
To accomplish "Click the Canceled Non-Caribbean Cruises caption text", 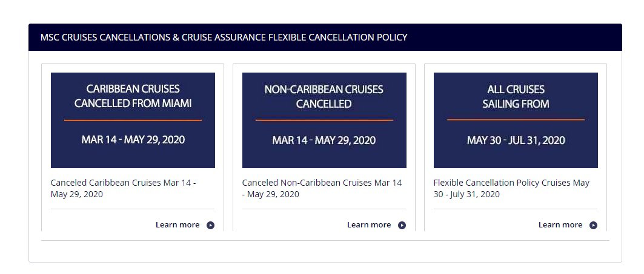I will [322, 188].
